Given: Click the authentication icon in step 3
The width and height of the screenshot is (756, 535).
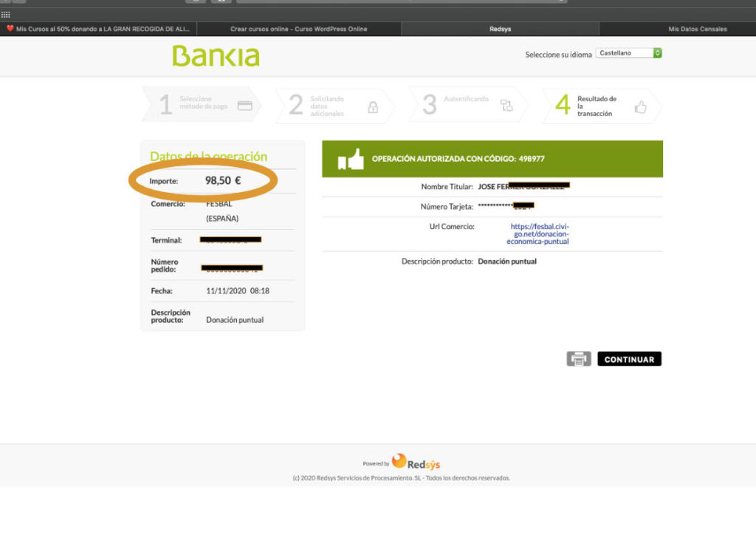Looking at the screenshot, I should pyautogui.click(x=506, y=106).
